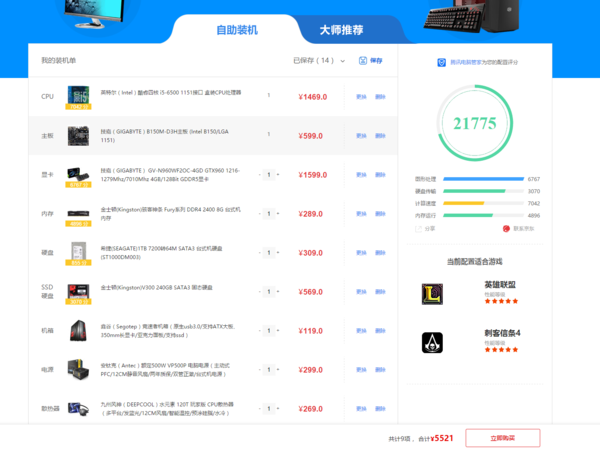Click the League of Legends game icon

point(432,293)
